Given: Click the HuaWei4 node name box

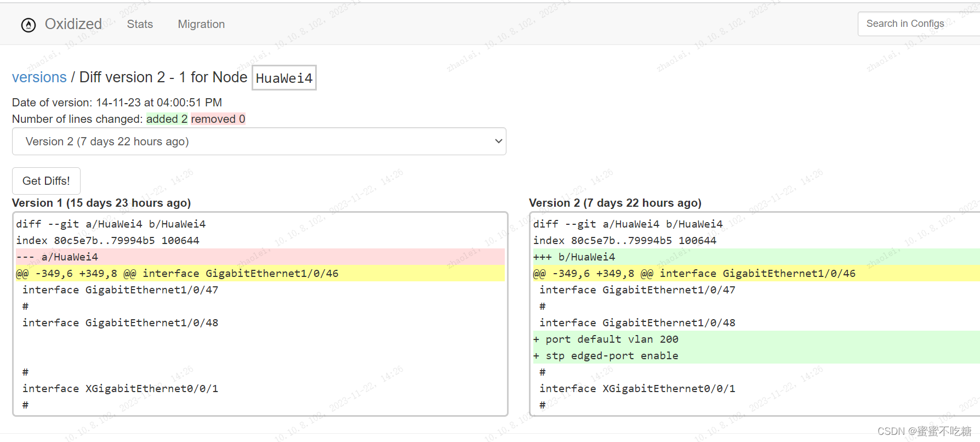Looking at the screenshot, I should click(284, 78).
